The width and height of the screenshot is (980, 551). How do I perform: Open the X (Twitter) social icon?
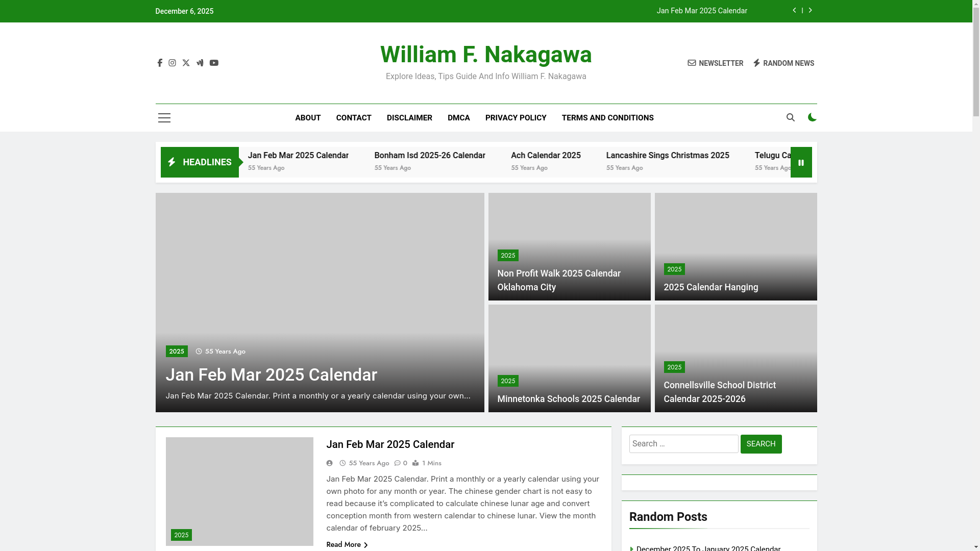point(186,63)
